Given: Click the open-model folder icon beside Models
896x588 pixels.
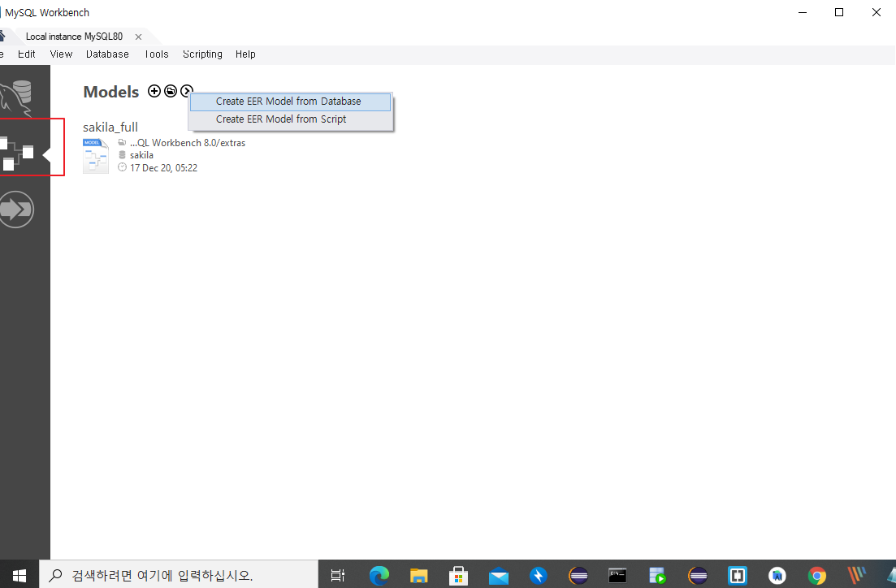Looking at the screenshot, I should pos(171,91).
